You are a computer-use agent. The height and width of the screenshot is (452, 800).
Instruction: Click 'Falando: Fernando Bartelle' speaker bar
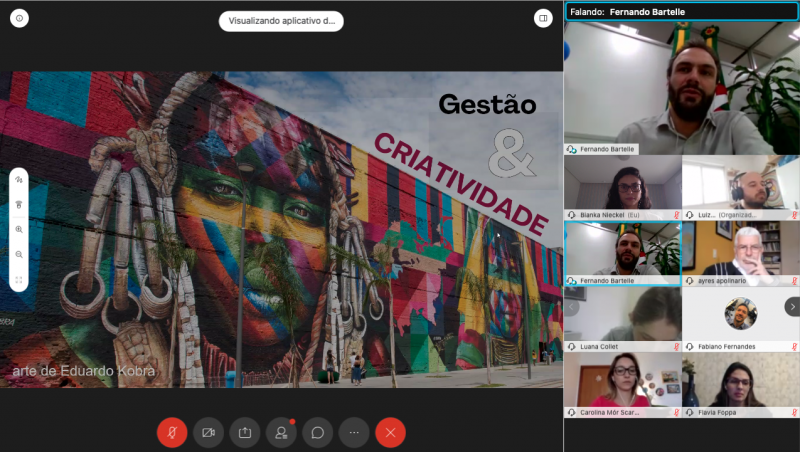tap(682, 12)
